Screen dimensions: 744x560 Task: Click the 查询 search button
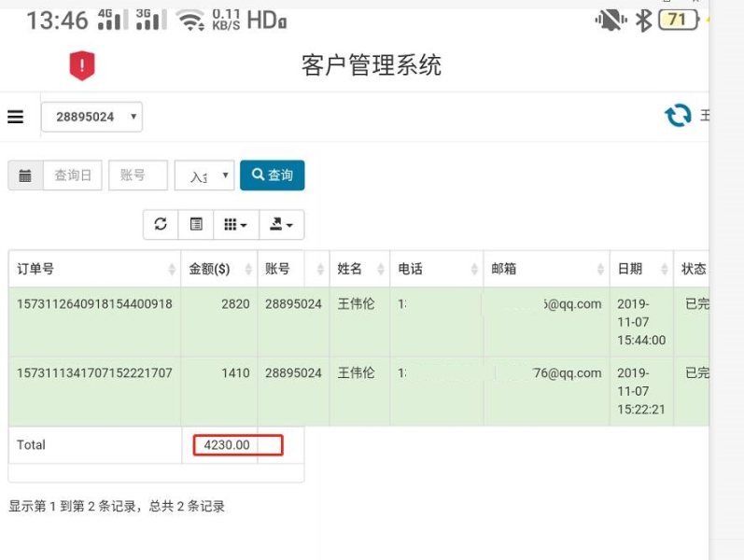click(273, 175)
